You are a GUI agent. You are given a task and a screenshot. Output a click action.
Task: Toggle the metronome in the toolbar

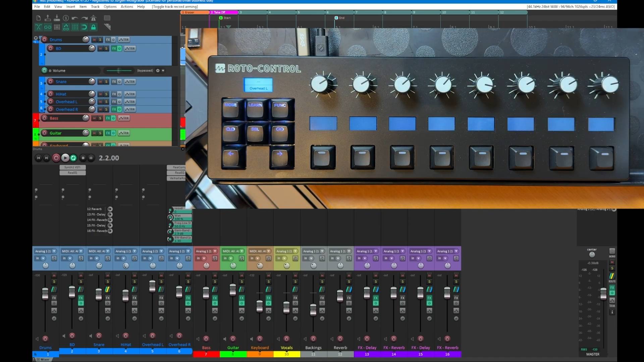93,18
